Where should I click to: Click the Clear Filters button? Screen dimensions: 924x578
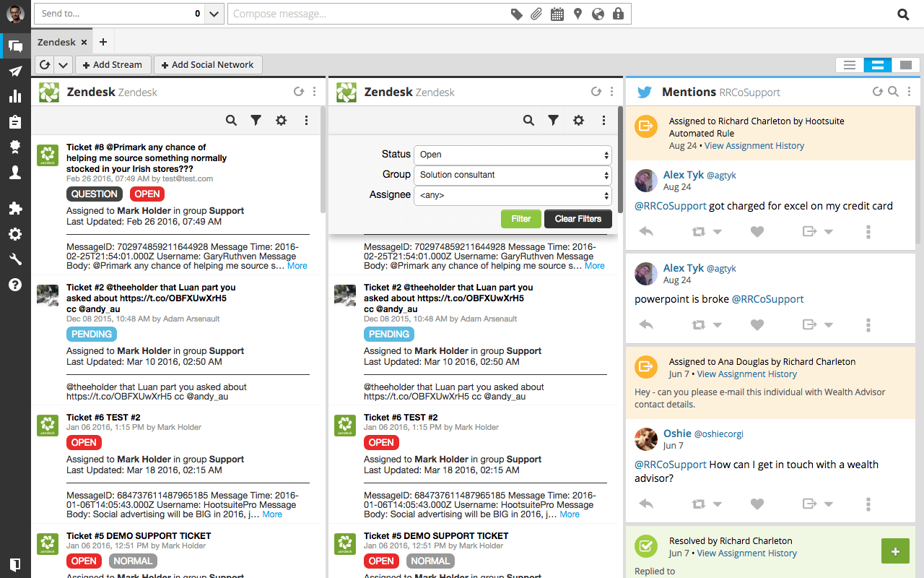578,219
